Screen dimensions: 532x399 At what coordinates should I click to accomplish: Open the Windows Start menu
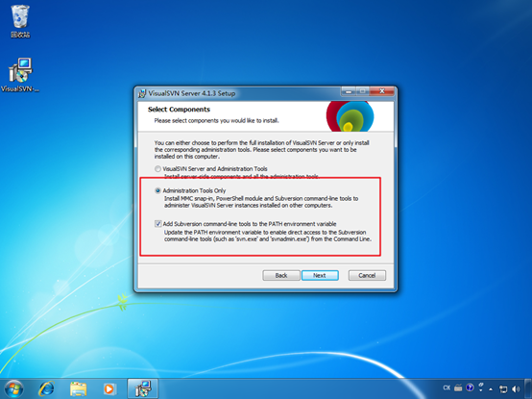click(13, 389)
